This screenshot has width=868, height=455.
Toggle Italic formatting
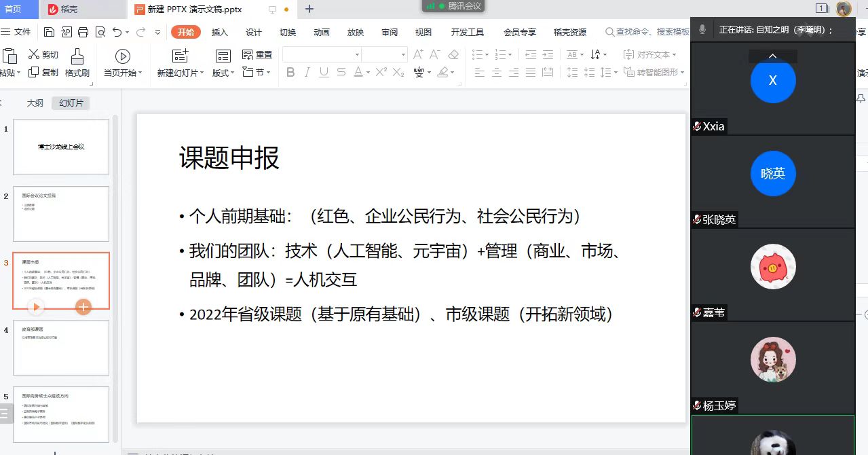[x=307, y=72]
